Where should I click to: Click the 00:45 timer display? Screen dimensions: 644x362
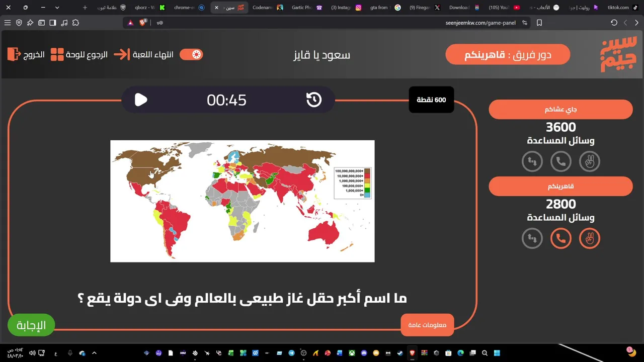(226, 100)
